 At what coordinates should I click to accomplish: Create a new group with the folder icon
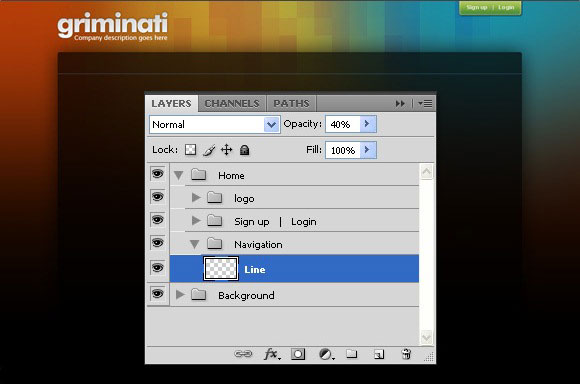click(x=351, y=354)
